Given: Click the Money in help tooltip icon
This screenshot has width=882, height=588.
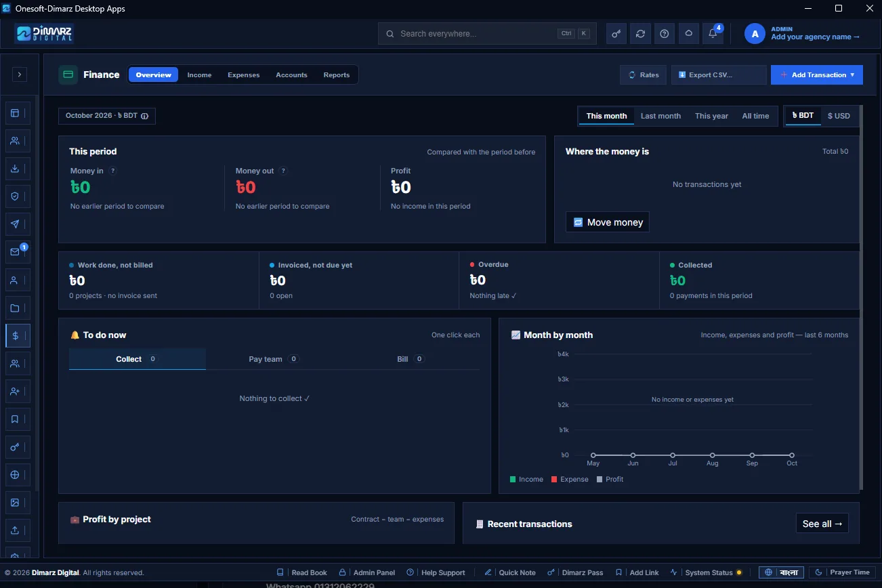Looking at the screenshot, I should pyautogui.click(x=112, y=171).
